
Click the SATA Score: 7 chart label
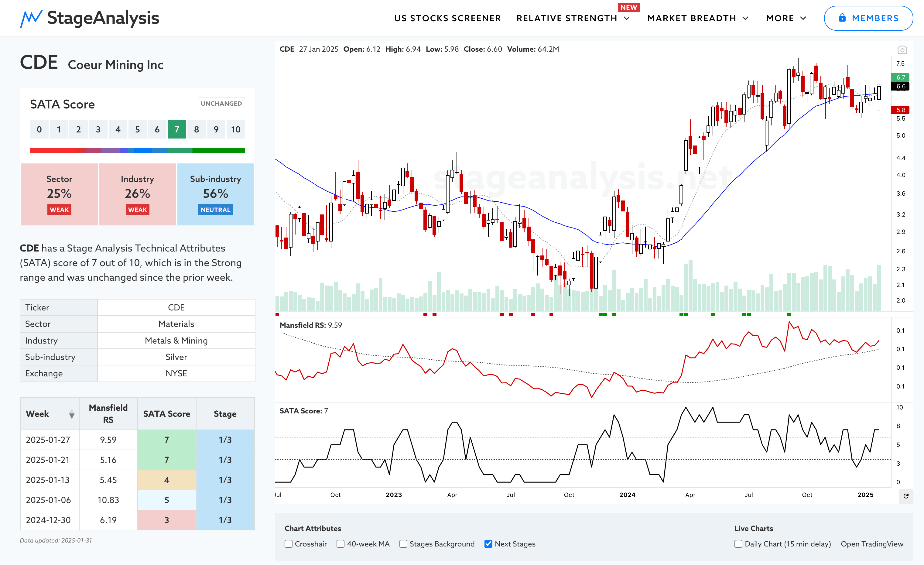click(x=304, y=411)
